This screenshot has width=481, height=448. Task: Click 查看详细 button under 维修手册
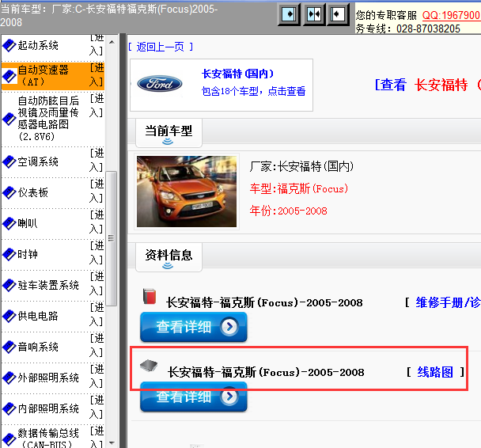[194, 327]
